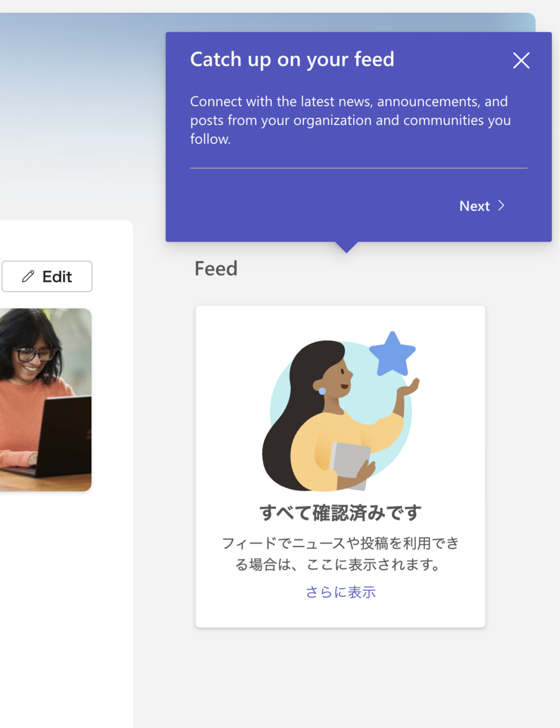Click the gray tablet held in illustration
The image size is (560, 728).
(350, 465)
